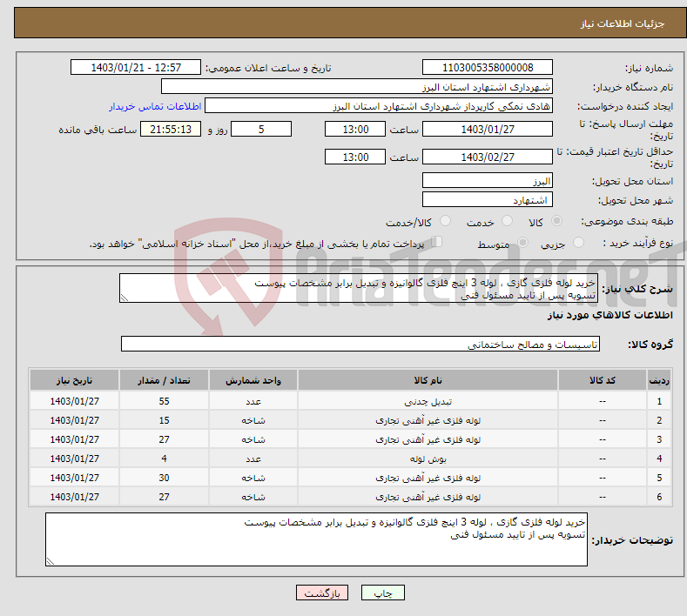Open the buyer contact info link

click(155, 106)
